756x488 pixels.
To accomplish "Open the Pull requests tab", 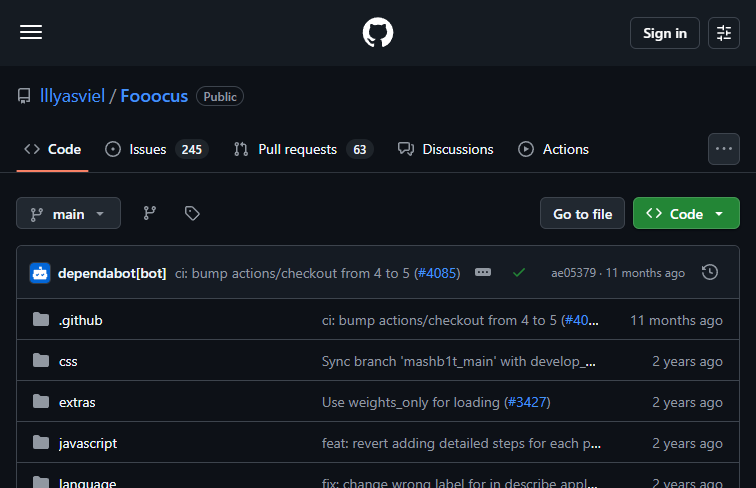I will click(303, 149).
